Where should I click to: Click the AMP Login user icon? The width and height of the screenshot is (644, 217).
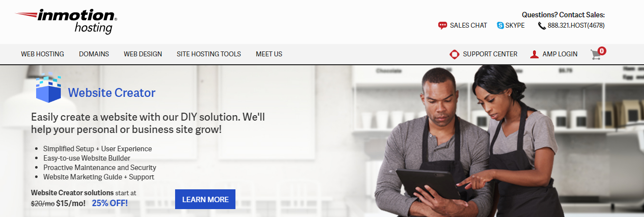[534, 54]
